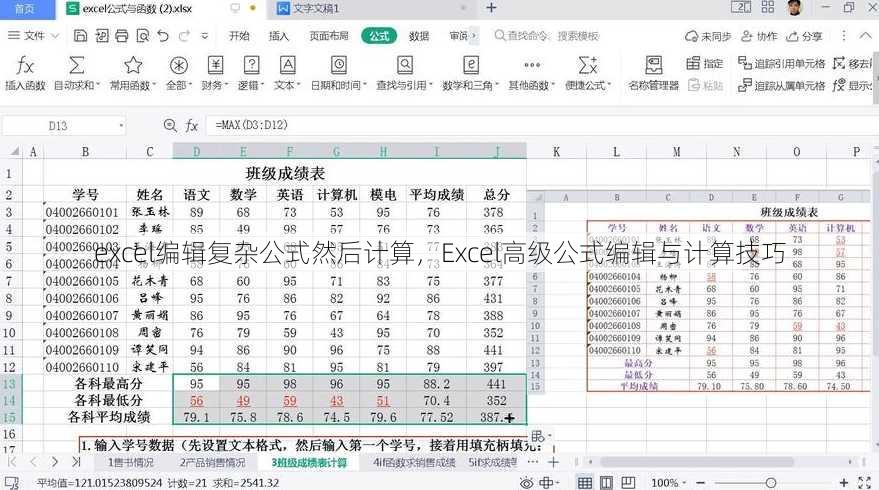Open the 其他函数 ellipsis icon

point(531,66)
